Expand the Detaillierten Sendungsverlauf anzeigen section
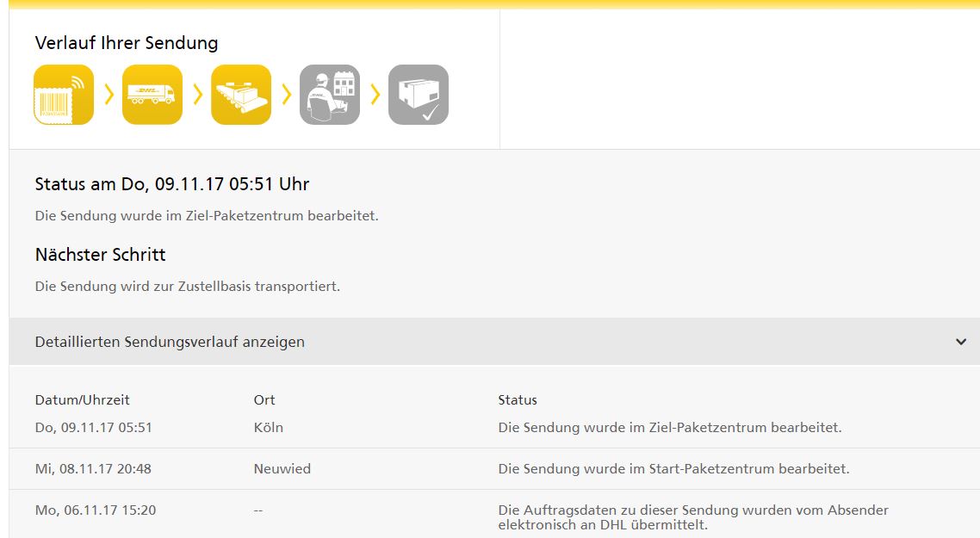980x538 pixels. (169, 342)
